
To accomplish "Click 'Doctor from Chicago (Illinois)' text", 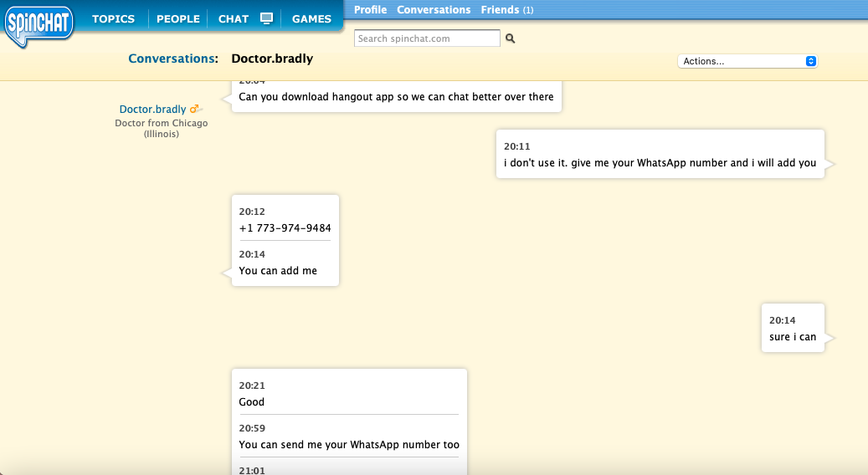I will point(161,128).
